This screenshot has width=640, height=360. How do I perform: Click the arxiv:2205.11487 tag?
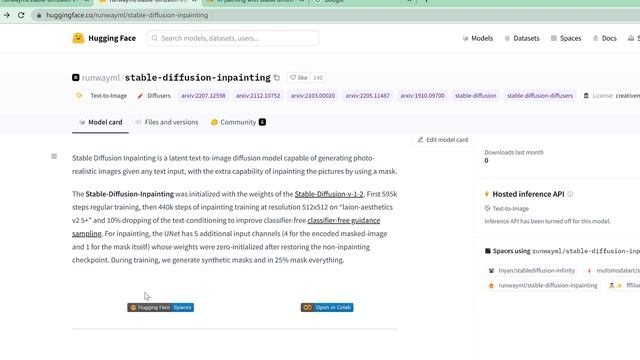pyautogui.click(x=367, y=96)
